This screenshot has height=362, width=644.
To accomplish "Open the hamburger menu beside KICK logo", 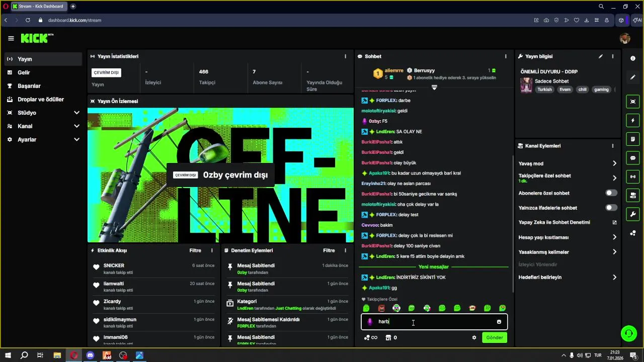I will point(11,38).
